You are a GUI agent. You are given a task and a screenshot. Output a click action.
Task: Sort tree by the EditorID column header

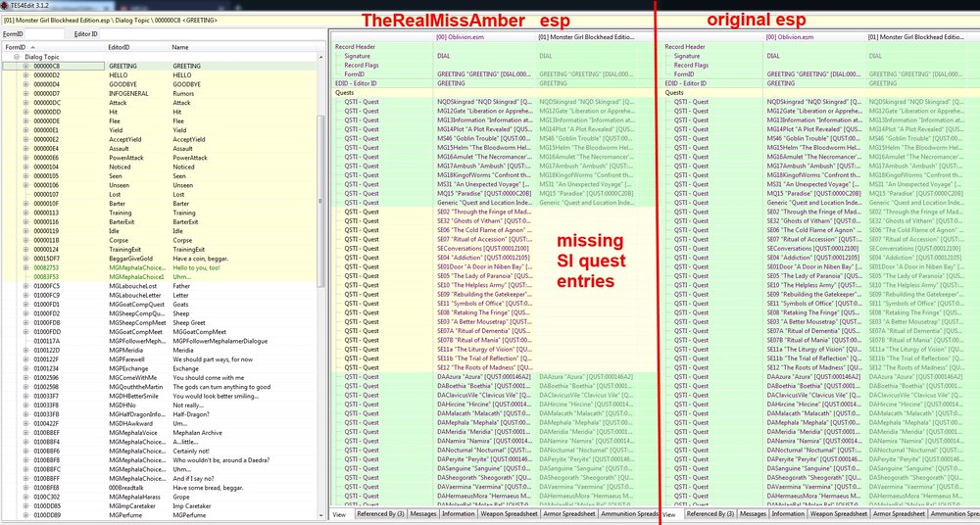click(x=138, y=47)
